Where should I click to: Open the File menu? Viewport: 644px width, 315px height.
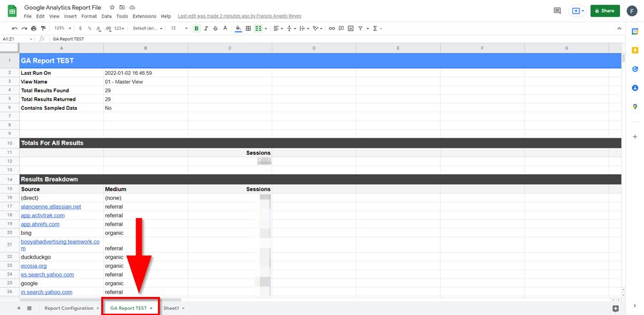coord(28,16)
